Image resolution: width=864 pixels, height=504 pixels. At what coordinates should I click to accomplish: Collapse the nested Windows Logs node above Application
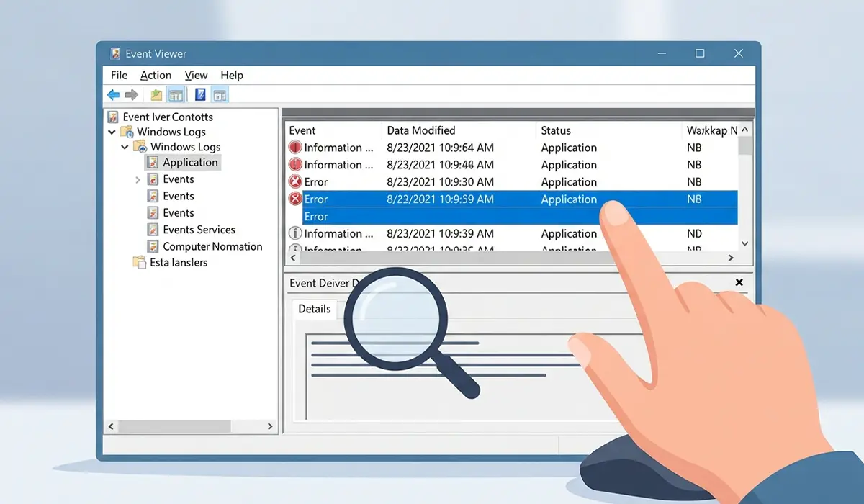tap(125, 147)
